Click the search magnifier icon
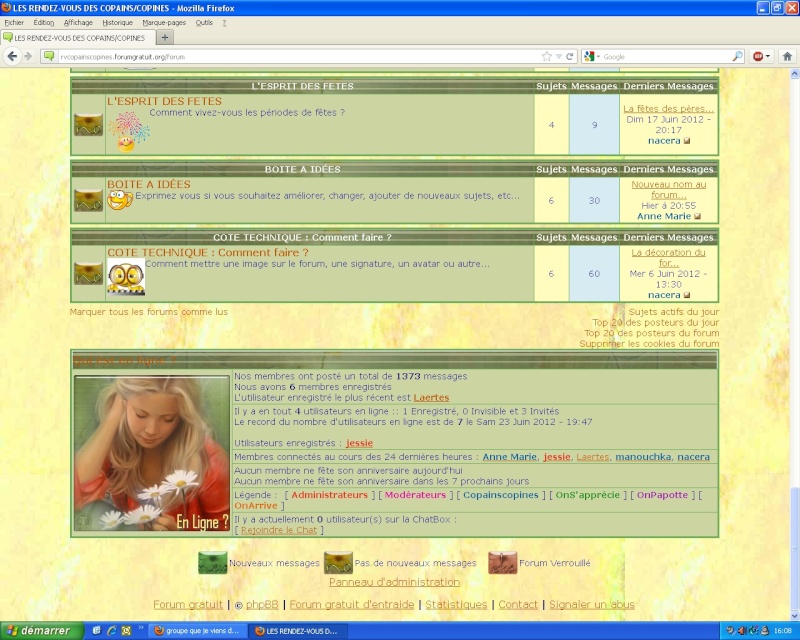Viewport: 800px width, 640px height. click(x=737, y=56)
